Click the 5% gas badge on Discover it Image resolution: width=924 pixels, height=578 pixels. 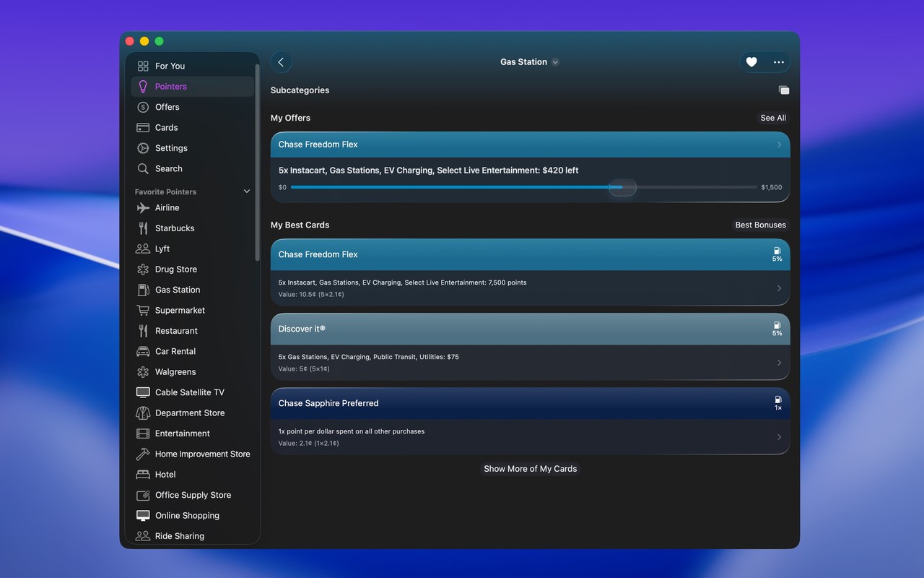point(777,329)
